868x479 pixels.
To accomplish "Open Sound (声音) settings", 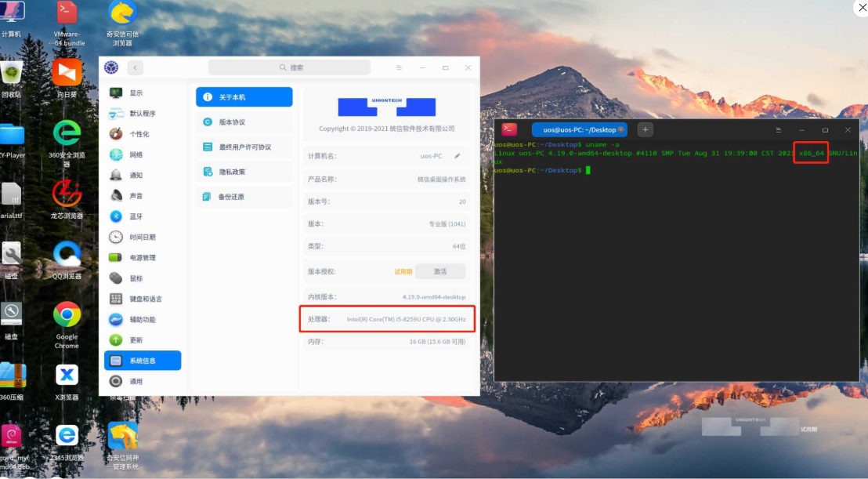I will pos(143,196).
